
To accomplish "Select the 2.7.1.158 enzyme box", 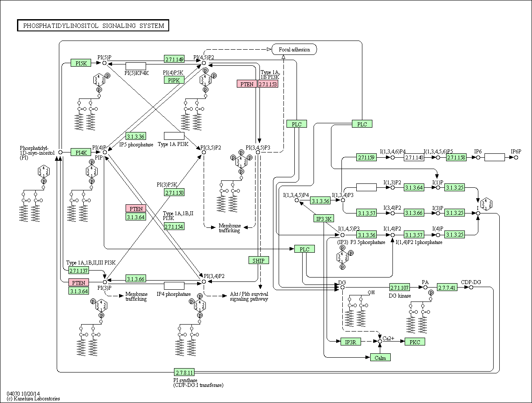I will [x=456, y=157].
